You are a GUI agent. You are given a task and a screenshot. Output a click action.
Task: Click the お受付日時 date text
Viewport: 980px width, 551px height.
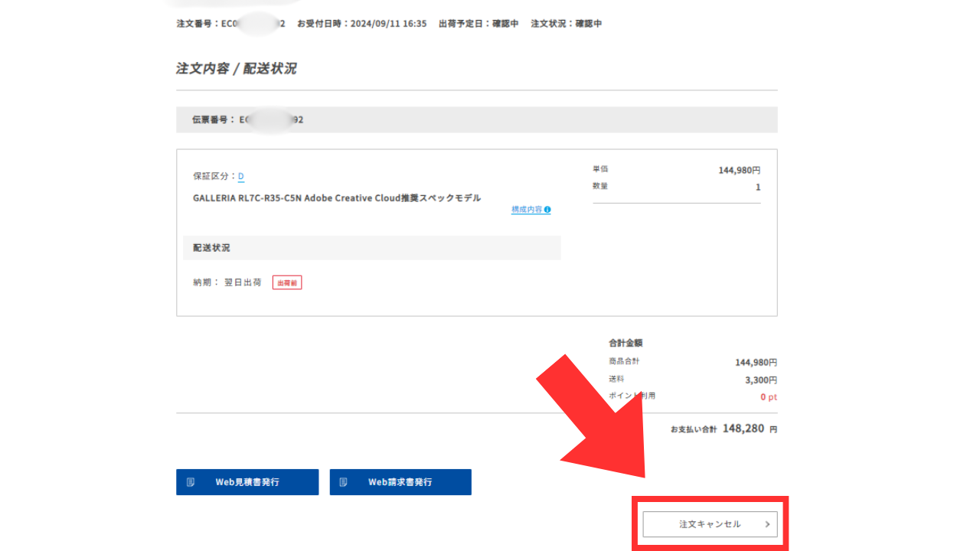pos(361,24)
